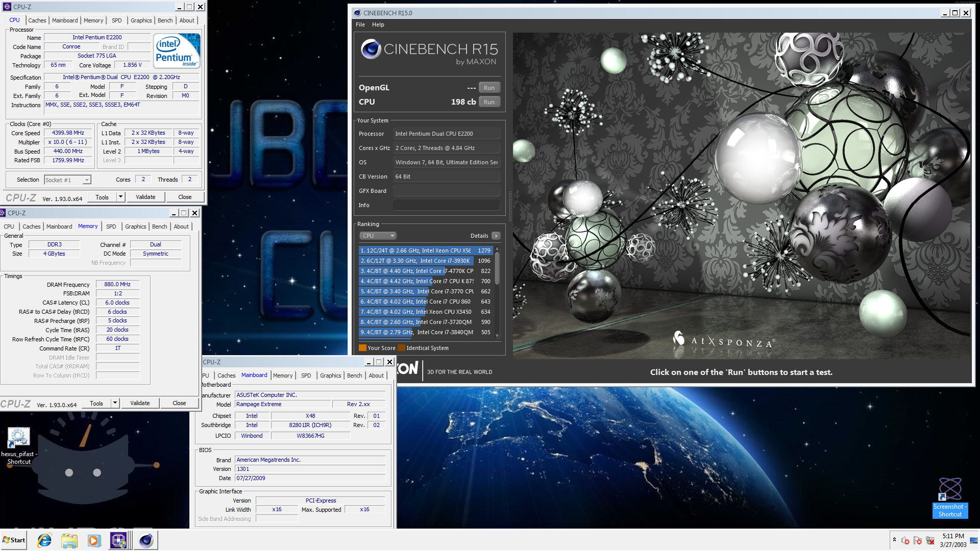
Task: Open Ranking CPU dropdown in Cinebench
Action: coord(378,236)
